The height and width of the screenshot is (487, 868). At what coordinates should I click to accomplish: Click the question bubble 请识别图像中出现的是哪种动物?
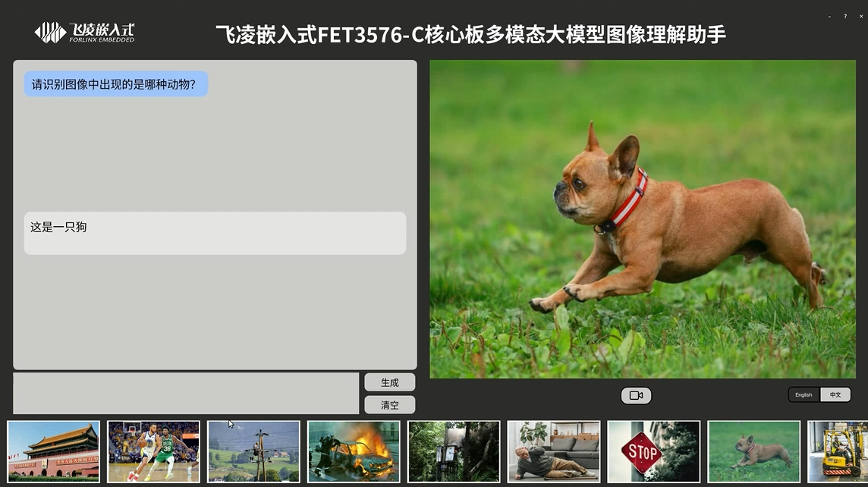(115, 84)
